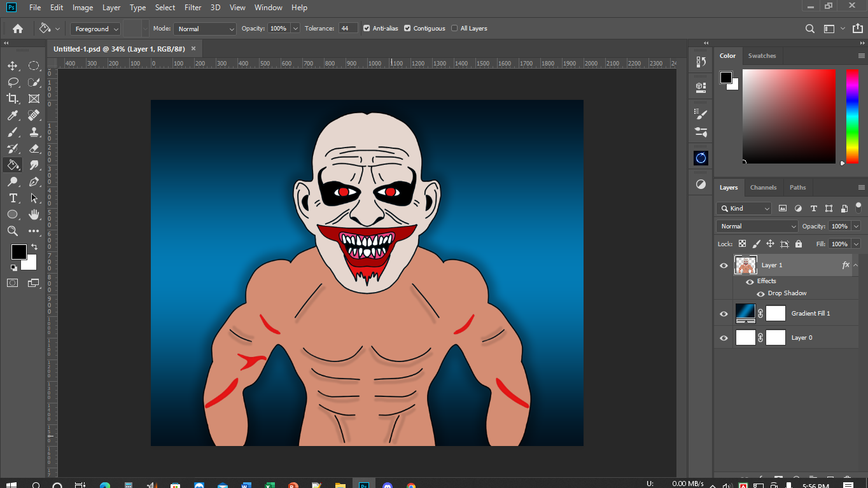This screenshot has height=488, width=868.
Task: Select the Clone Stamp tool
Action: click(34, 132)
